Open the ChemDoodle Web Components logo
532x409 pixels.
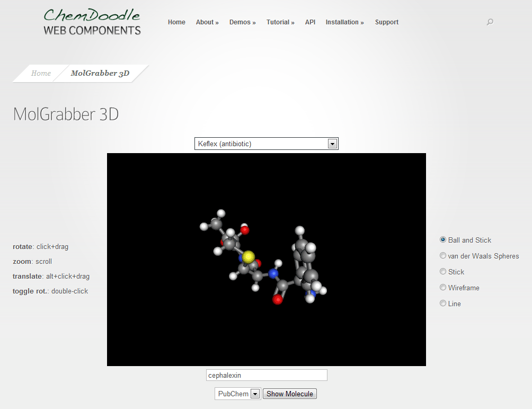coord(92,22)
